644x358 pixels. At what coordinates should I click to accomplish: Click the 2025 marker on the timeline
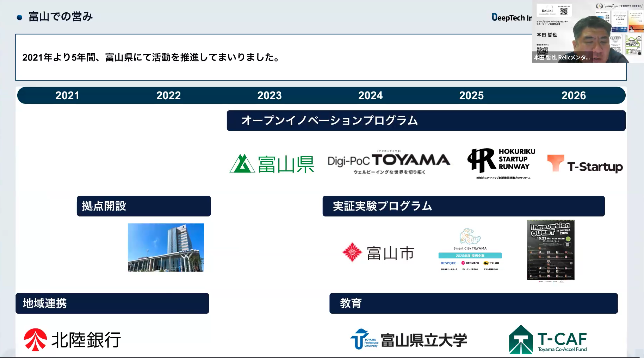coord(471,95)
